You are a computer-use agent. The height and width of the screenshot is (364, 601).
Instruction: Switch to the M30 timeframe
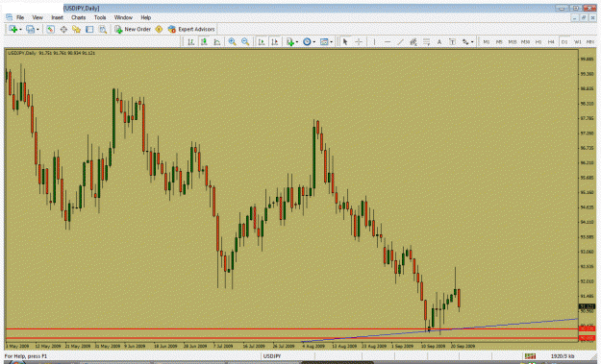tap(525, 42)
